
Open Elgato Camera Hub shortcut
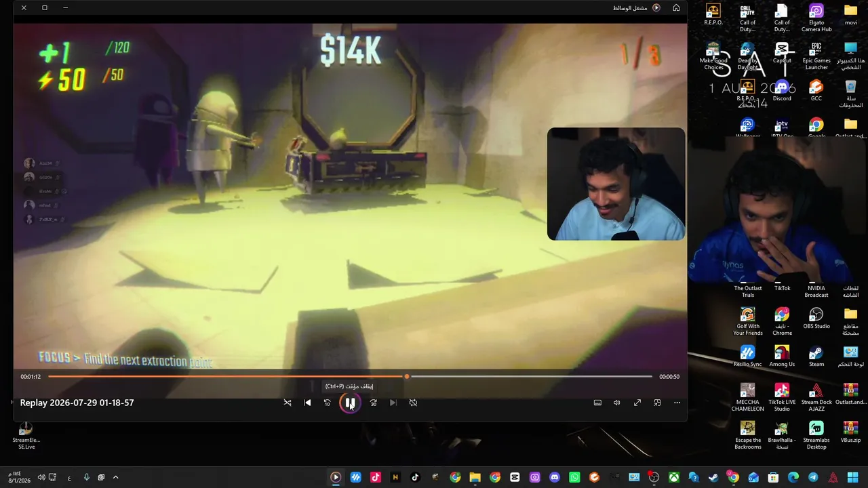pyautogui.click(x=816, y=18)
